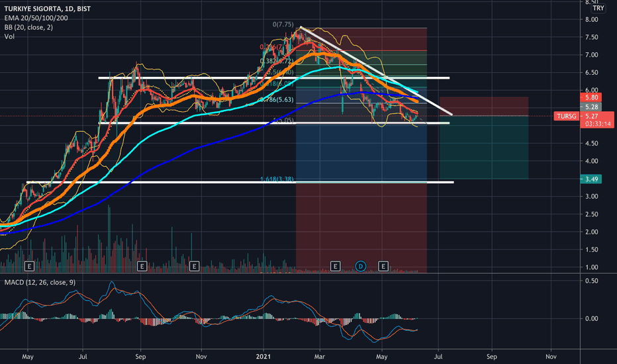The image size is (617, 364).
Task: Select the white horizontal line near 6.35
Action: pyautogui.click(x=274, y=78)
